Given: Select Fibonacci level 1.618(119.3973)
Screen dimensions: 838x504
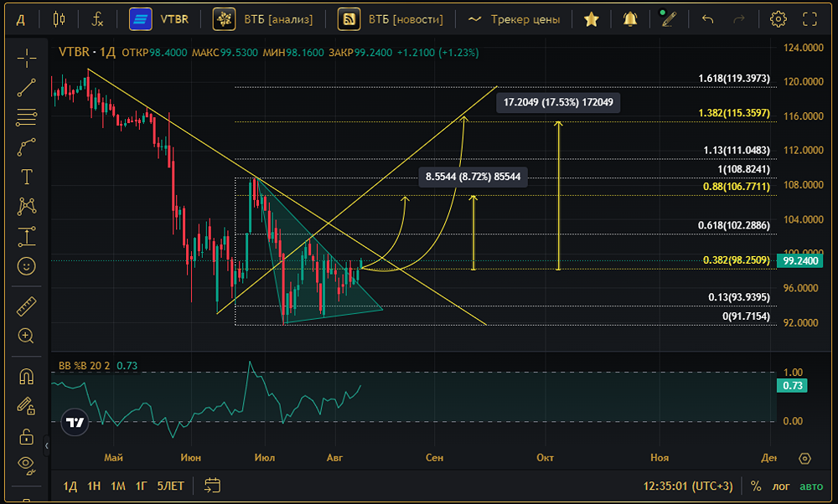Looking at the screenshot, I should [734, 79].
